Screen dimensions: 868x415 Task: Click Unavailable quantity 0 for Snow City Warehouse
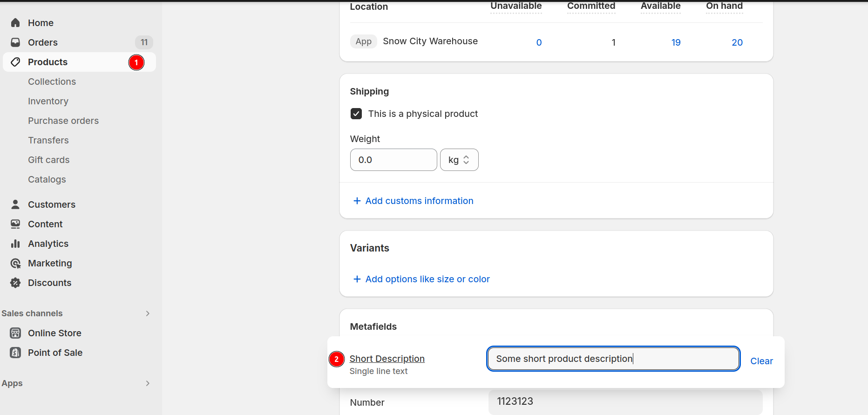[539, 42]
